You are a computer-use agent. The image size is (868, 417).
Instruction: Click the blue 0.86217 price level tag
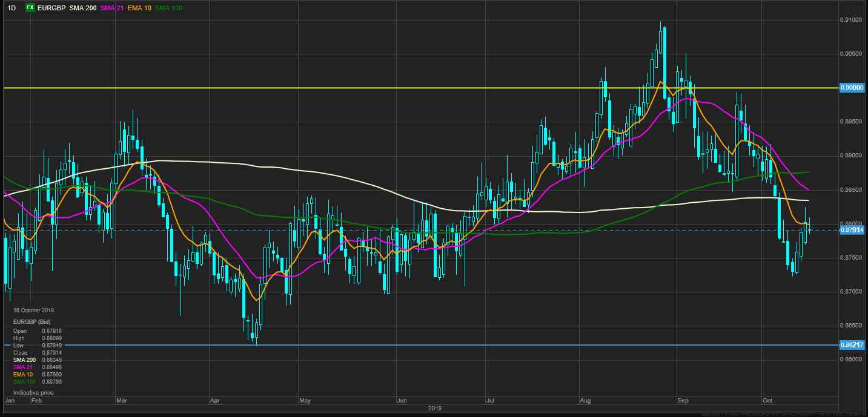852,345
